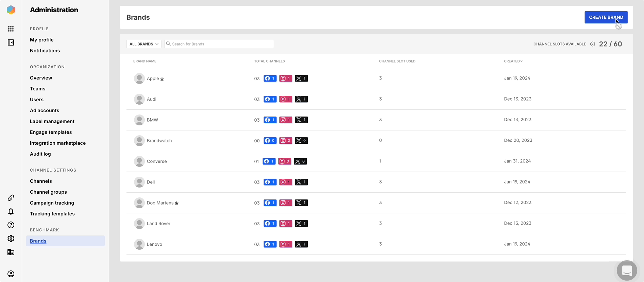The image size is (644, 282).
Task: Click the Jan 31, 2024 date
Action: click(x=517, y=161)
